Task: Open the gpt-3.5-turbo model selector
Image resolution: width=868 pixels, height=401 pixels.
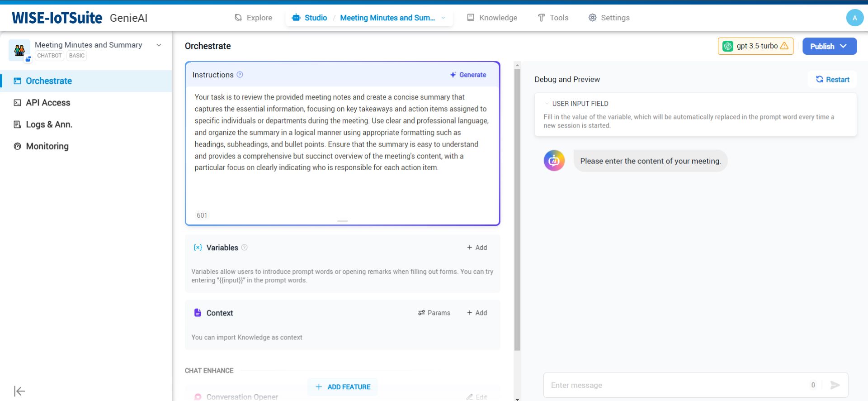Action: [x=755, y=46]
